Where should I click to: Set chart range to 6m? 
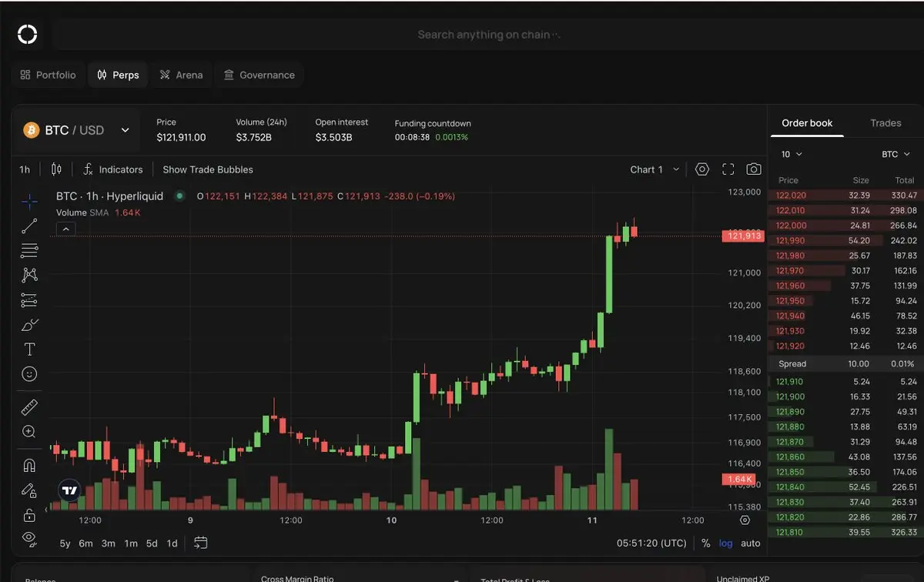point(85,544)
